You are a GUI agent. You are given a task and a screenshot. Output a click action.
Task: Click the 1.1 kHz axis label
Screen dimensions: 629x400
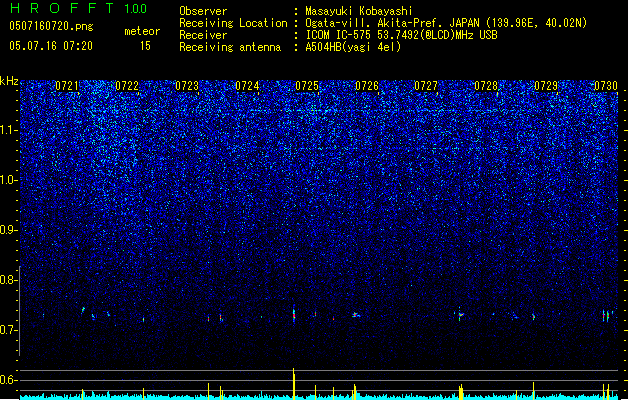click(x=8, y=130)
